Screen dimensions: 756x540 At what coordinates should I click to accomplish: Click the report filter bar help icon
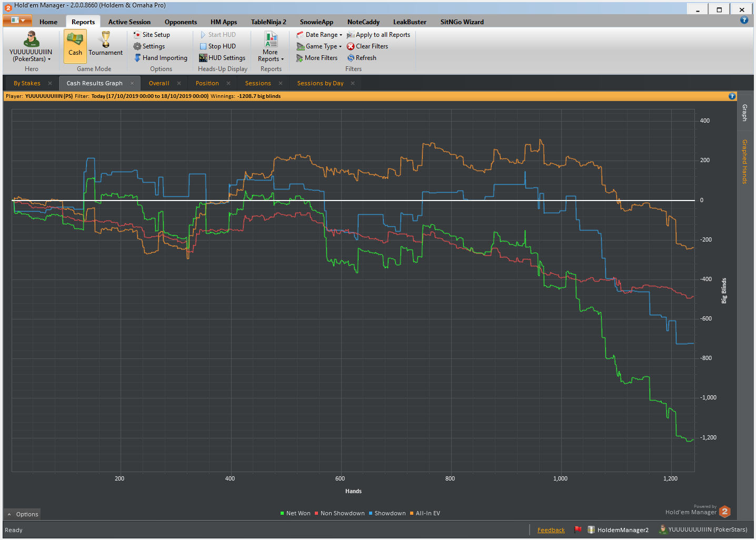pos(732,96)
